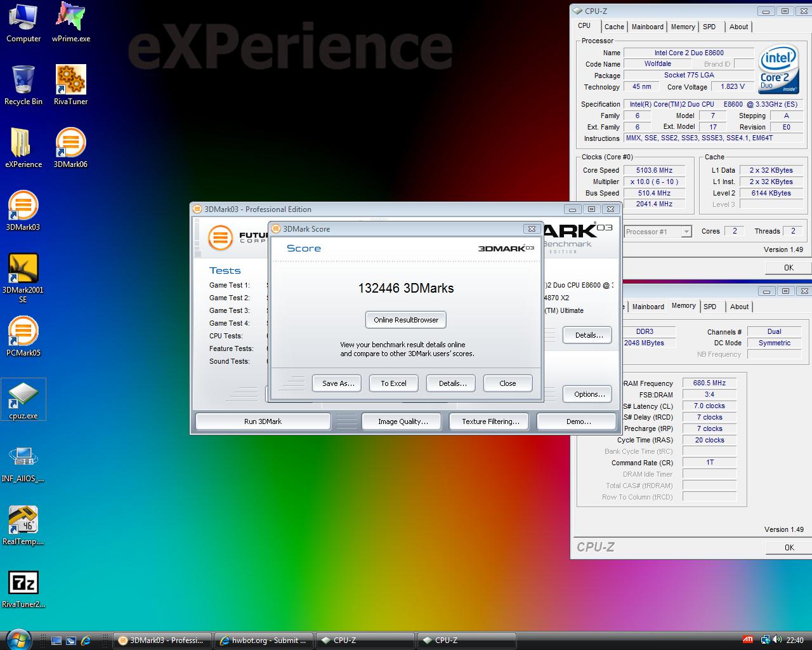This screenshot has width=812, height=650.
Task: Click the 3DMark Score dialog title icon
Action: (276, 229)
